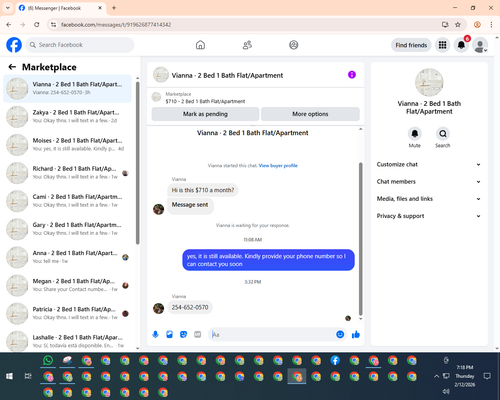Focus the Search Facebook field
The image size is (500, 400).
click(80, 45)
